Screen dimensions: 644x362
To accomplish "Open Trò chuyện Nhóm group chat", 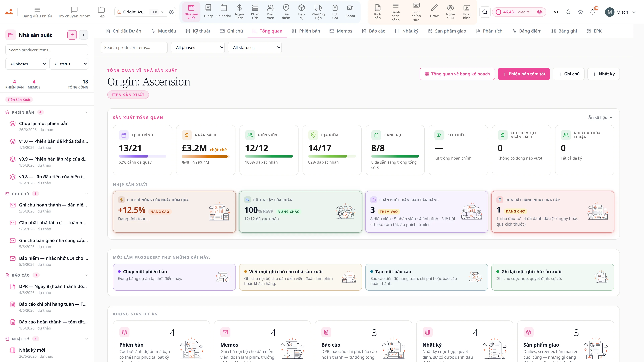I will click(74, 12).
